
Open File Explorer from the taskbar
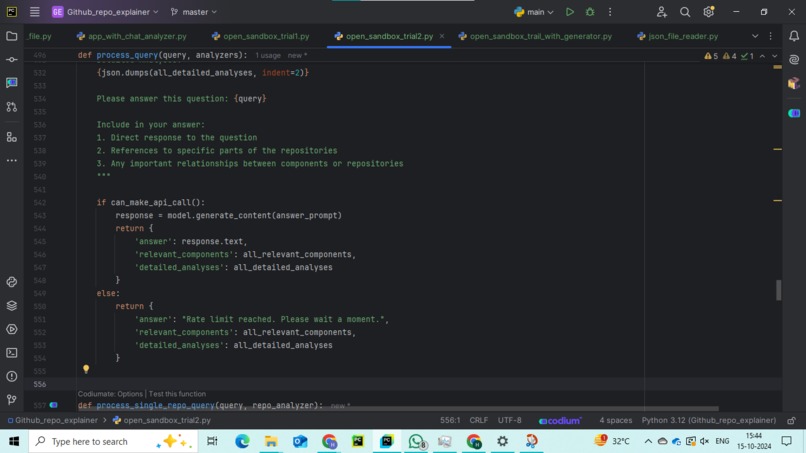(271, 441)
